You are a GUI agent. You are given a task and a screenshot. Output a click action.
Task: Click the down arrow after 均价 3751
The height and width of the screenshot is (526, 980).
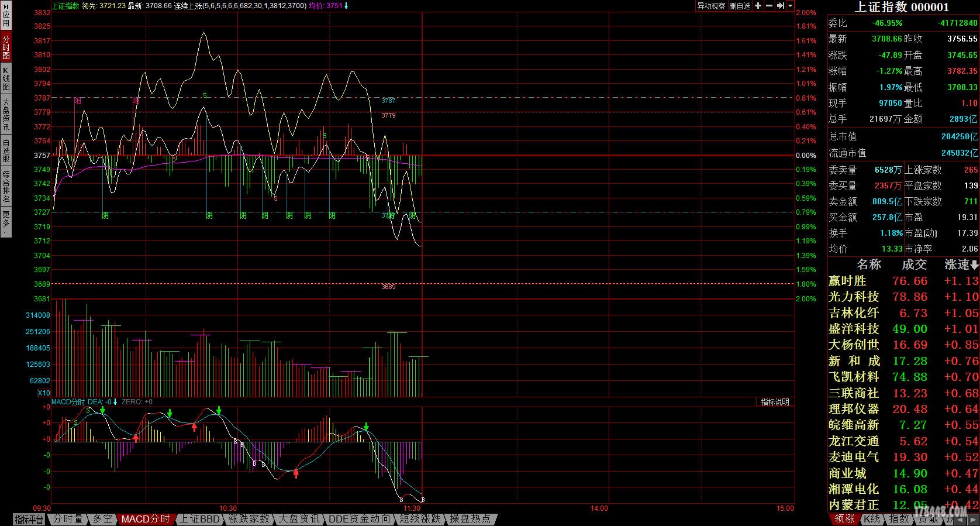(x=346, y=6)
